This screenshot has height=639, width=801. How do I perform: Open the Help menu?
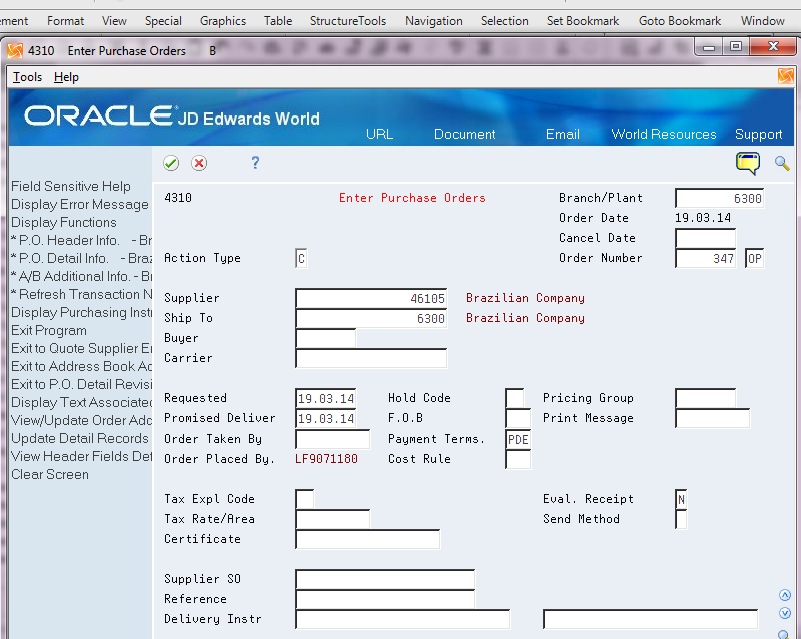pos(66,77)
